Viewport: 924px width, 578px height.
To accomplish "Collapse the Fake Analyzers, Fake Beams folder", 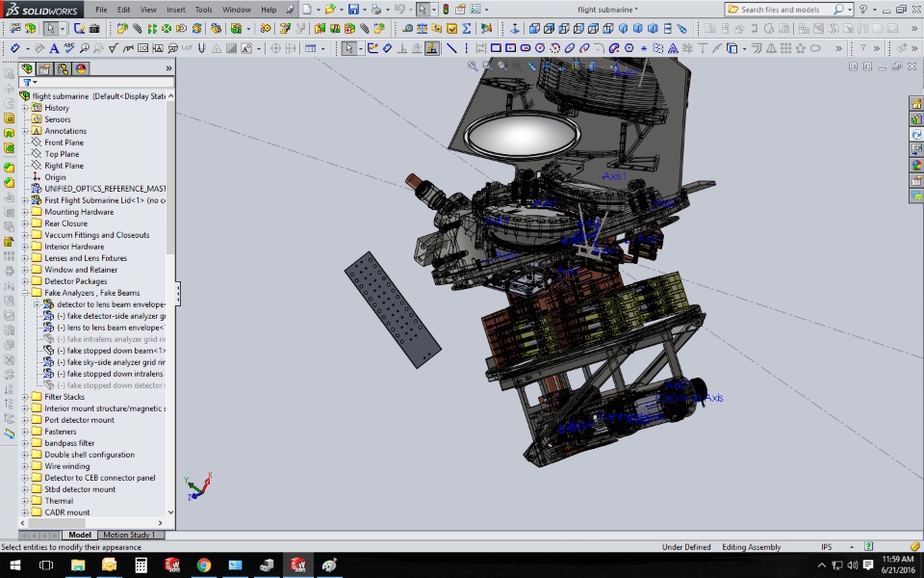I will [x=26, y=293].
